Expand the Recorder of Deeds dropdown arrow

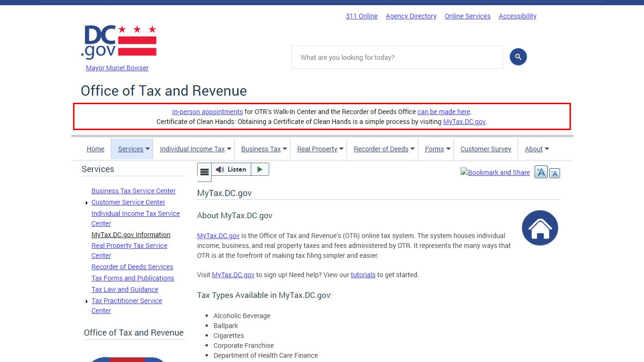pos(413,149)
